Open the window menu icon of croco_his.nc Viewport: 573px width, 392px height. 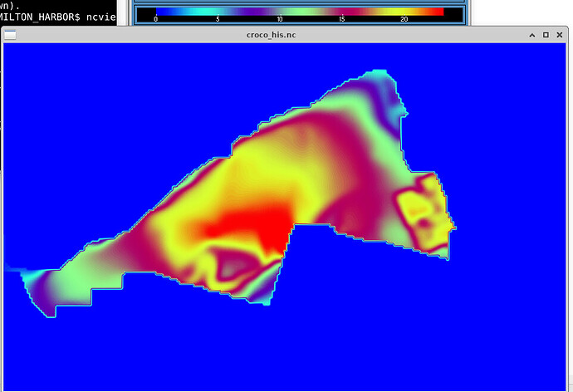click(x=10, y=35)
